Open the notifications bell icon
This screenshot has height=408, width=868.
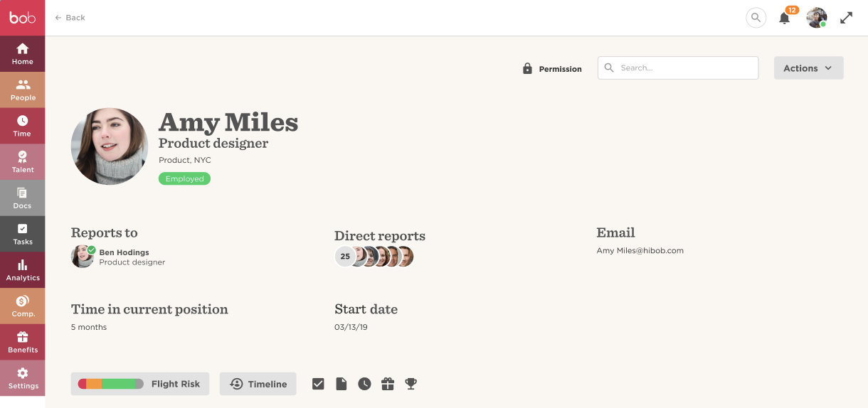pyautogui.click(x=784, y=18)
